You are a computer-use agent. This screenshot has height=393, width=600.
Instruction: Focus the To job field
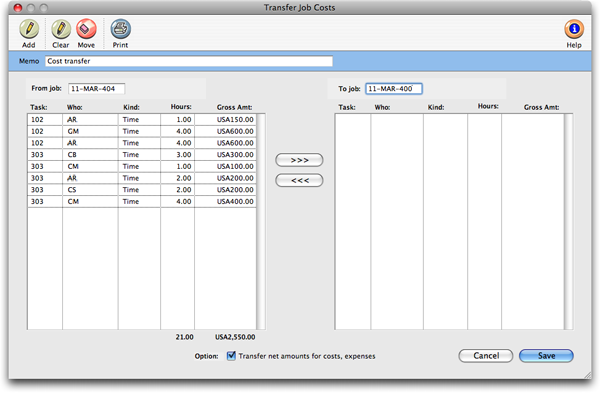[x=394, y=89]
